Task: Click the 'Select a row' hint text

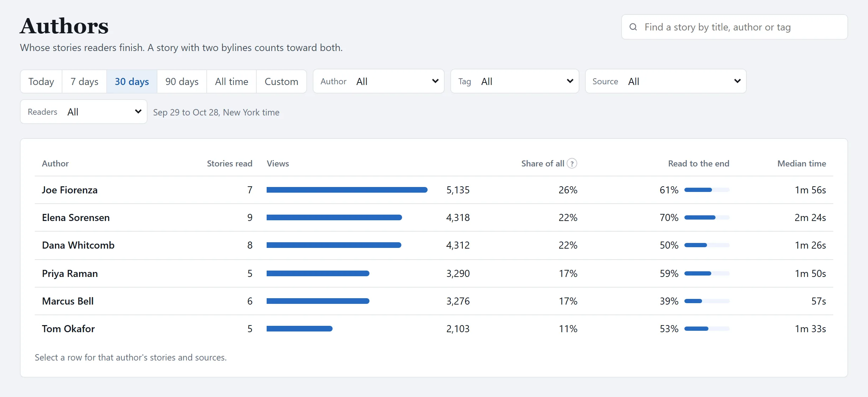Action: (131, 357)
